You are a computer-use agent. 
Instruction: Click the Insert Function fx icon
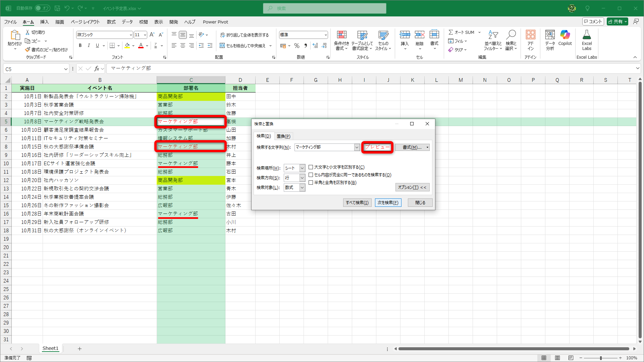click(97, 69)
